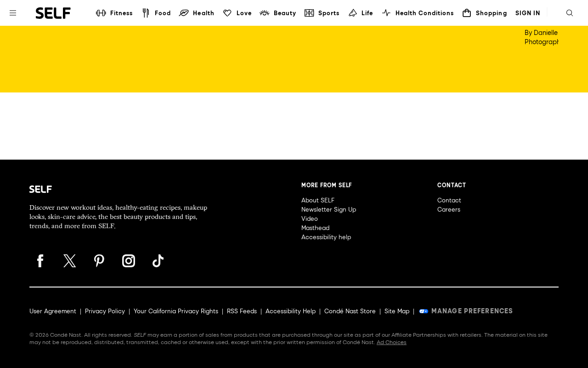Open the Fitness menu item
Screen dimensions: 588x368
[x=121, y=13]
